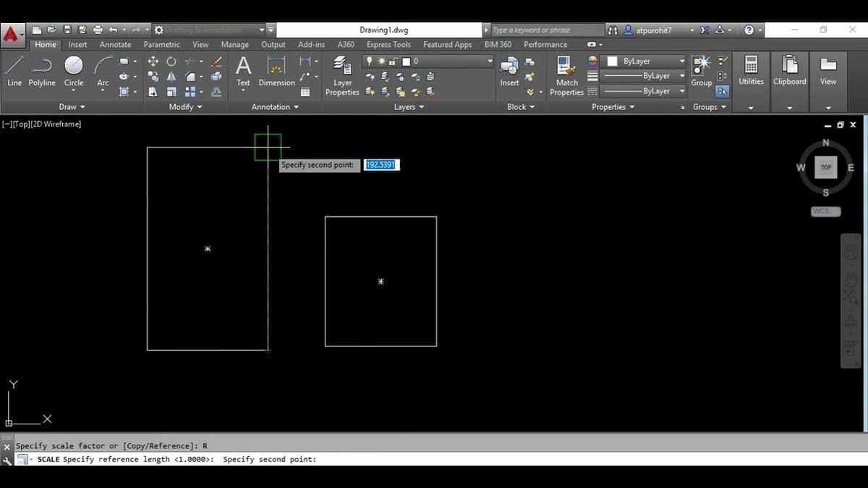Expand the Block panel
The width and height of the screenshot is (868, 488).
tap(521, 107)
